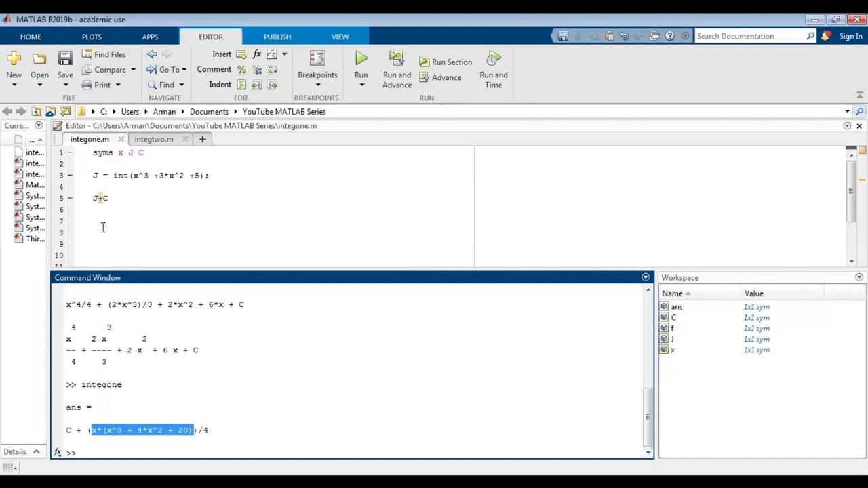The height and width of the screenshot is (488, 868).
Task: Click the navigate Back arrow in the ribbon
Action: click(152, 54)
